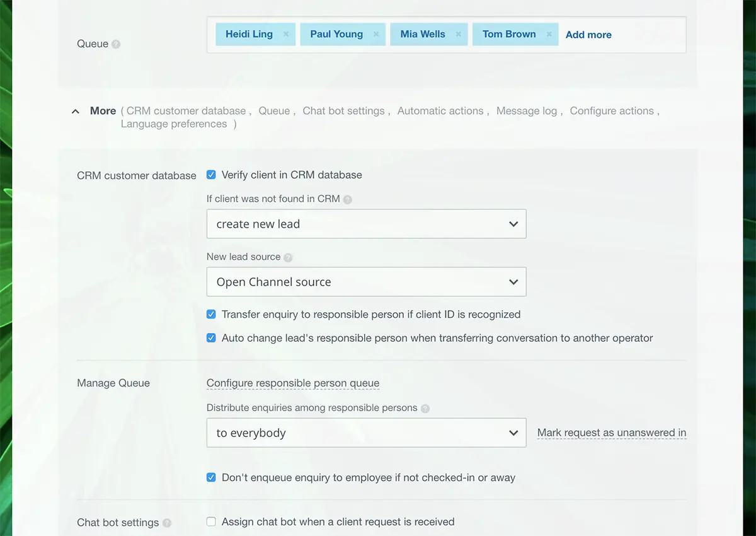Open the 'create new lead' dropdown

(x=366, y=224)
